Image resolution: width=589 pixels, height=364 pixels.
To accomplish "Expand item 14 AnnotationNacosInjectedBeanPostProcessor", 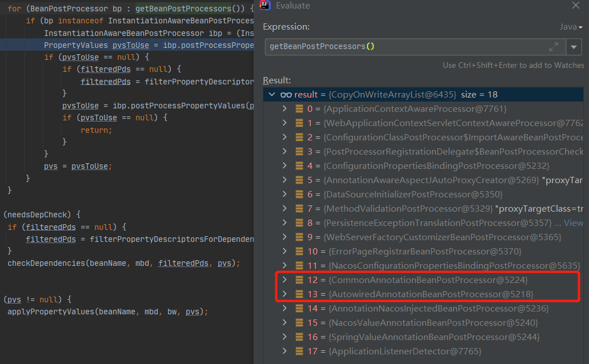I will click(x=285, y=308).
